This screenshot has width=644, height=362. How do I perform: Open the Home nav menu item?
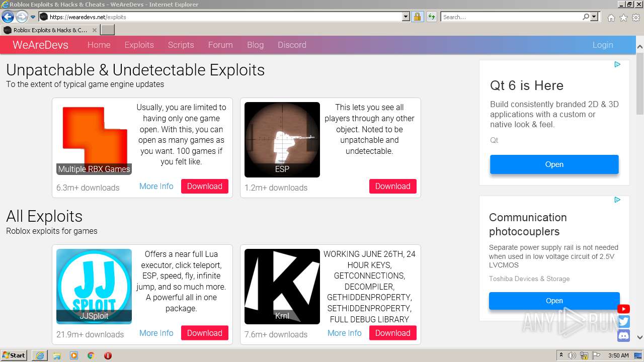tap(99, 45)
